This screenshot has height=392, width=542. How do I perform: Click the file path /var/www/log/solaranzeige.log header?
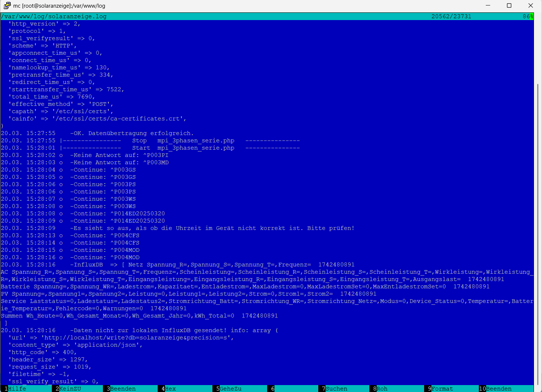[x=54, y=16]
